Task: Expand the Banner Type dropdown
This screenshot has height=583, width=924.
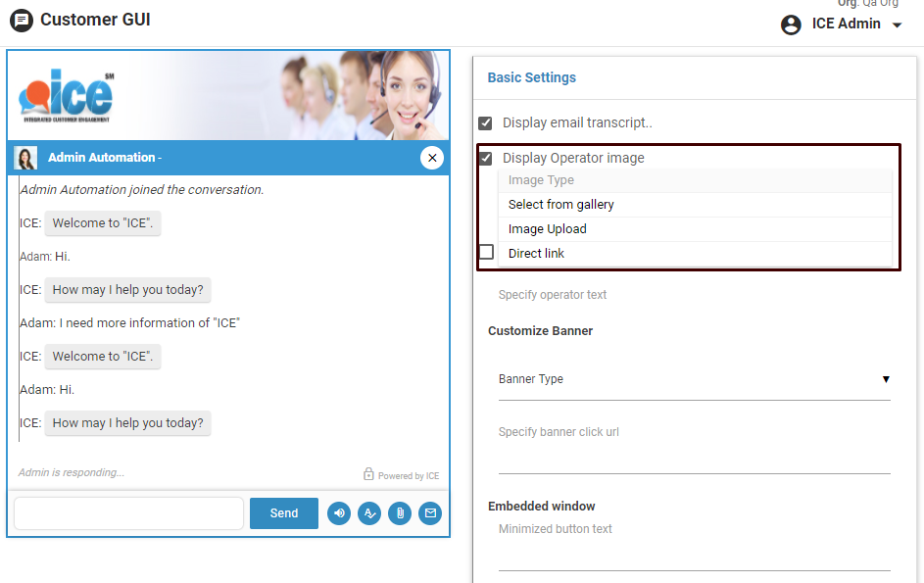Action: click(694, 379)
